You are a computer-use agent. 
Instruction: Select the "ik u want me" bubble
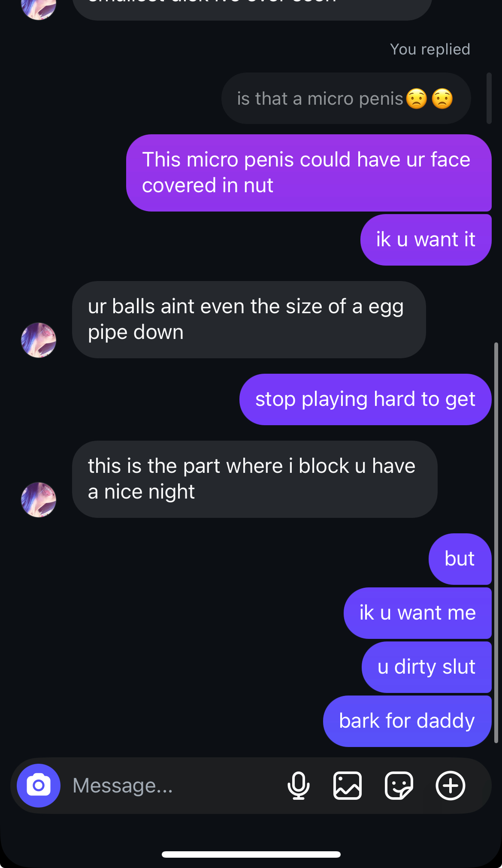417,613
